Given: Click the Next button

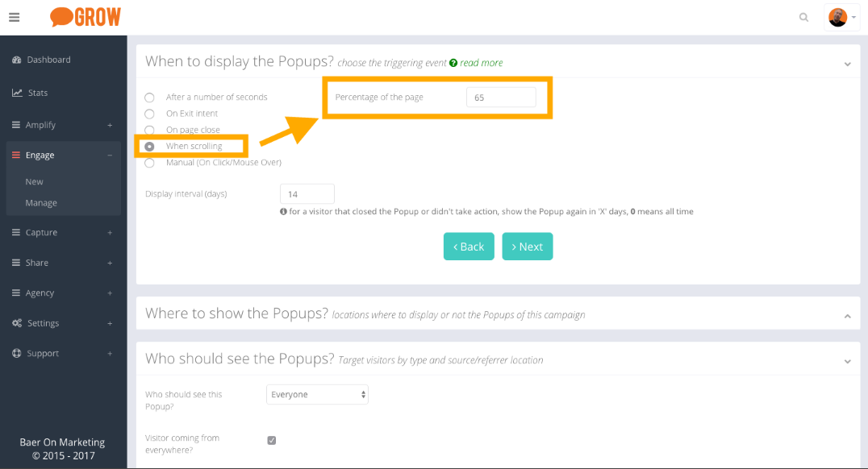Looking at the screenshot, I should [528, 247].
